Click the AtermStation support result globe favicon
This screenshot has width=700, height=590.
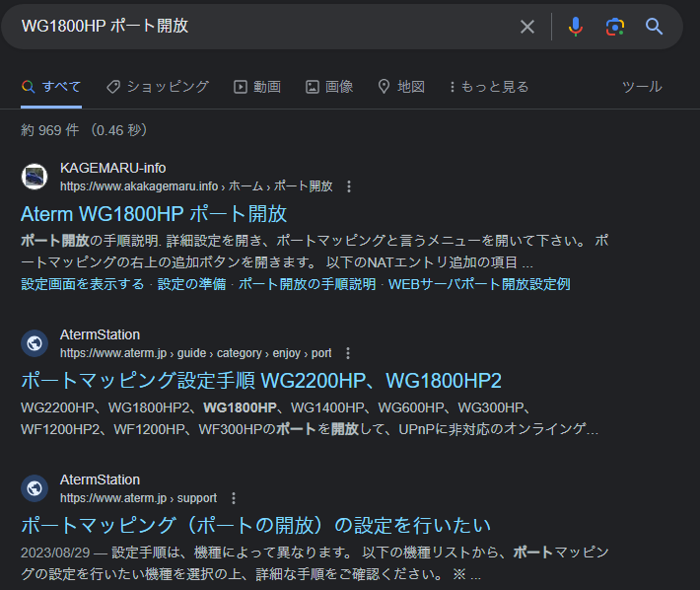coord(35,488)
